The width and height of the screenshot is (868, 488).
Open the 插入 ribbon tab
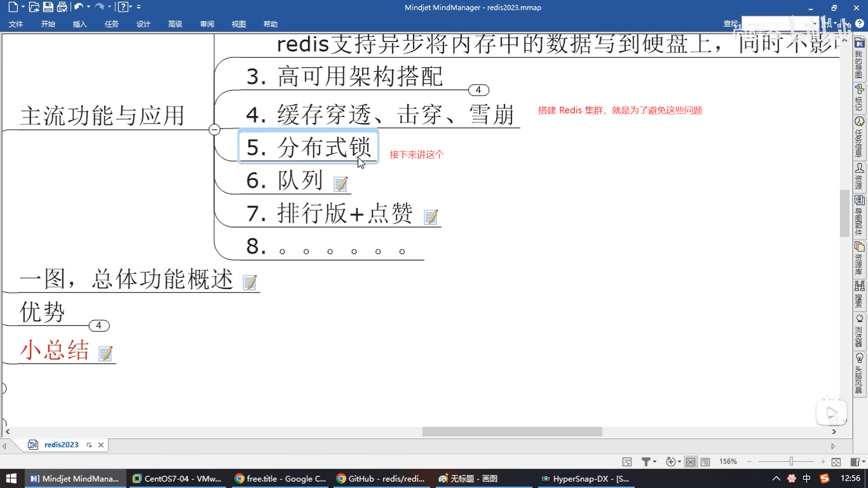tap(80, 24)
